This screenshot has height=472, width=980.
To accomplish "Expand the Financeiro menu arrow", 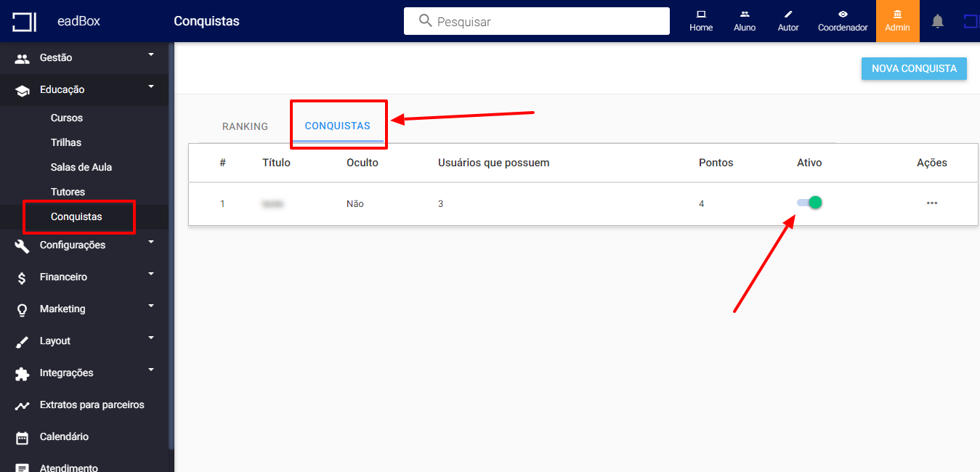I will 151,274.
